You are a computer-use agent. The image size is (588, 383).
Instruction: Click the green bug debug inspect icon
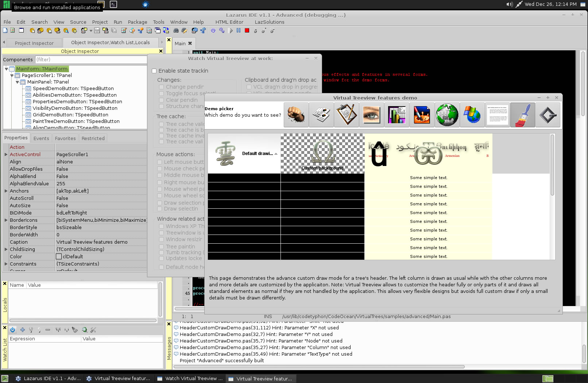click(x=85, y=330)
